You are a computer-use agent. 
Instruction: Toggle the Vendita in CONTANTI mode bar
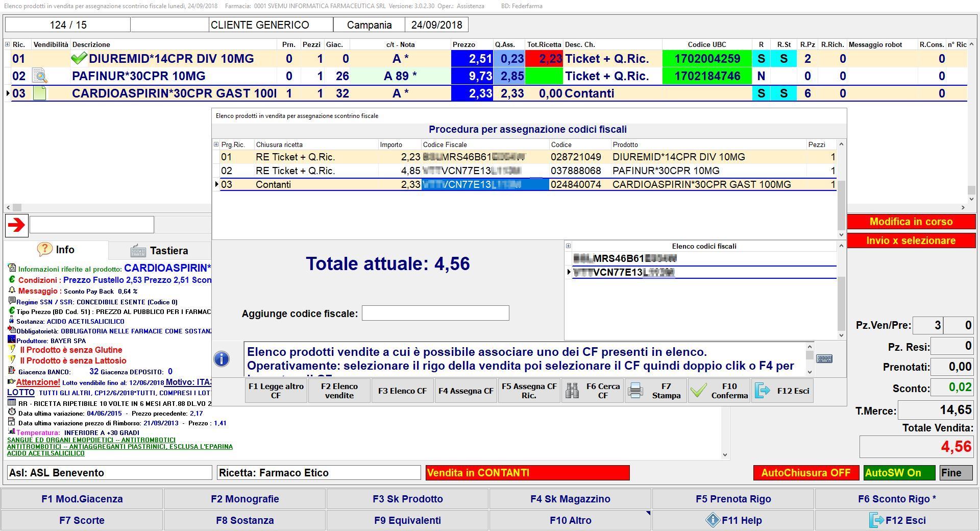(527, 473)
